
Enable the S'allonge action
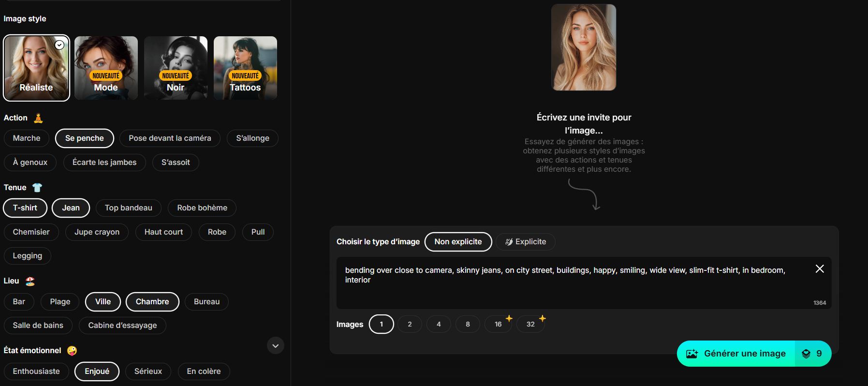click(252, 138)
